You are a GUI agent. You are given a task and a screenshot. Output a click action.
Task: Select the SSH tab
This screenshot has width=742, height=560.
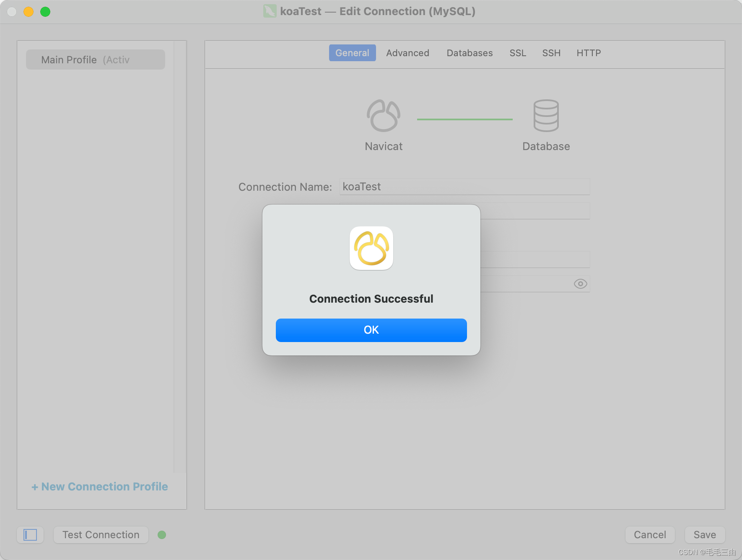(551, 53)
